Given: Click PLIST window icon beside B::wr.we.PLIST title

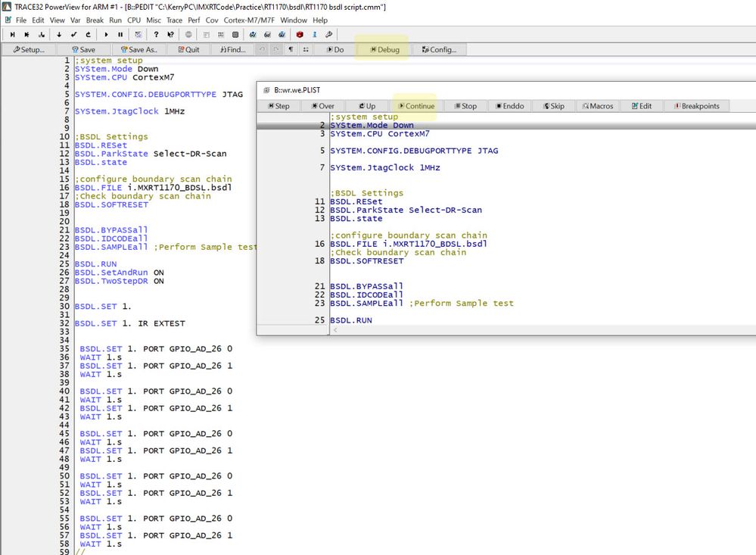Looking at the screenshot, I should (266, 90).
